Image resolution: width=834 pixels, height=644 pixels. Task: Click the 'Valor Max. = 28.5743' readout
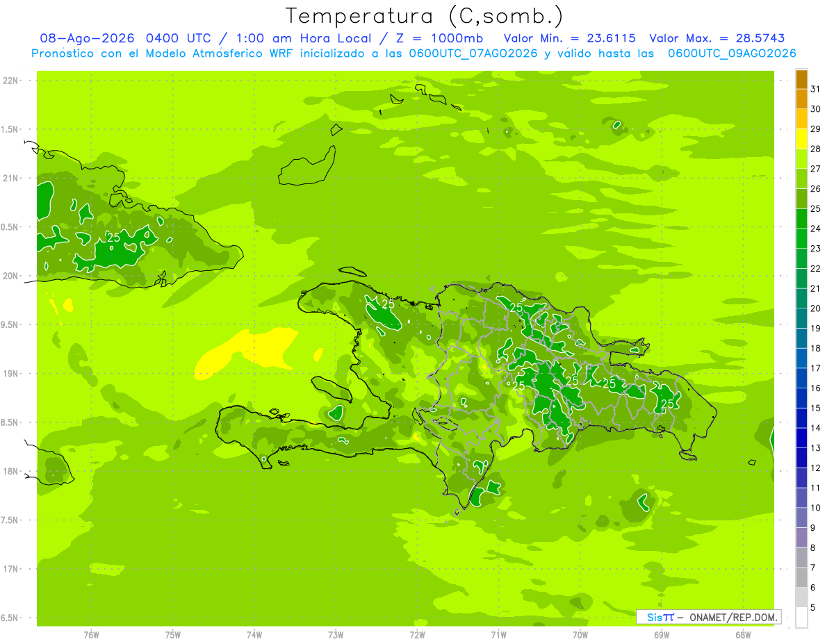(x=717, y=38)
